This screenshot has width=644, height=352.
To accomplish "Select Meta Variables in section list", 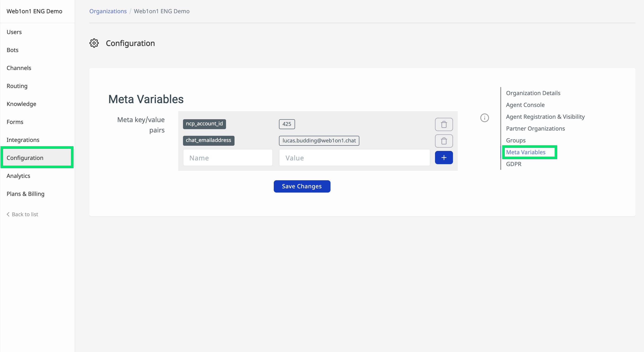I will click(526, 152).
